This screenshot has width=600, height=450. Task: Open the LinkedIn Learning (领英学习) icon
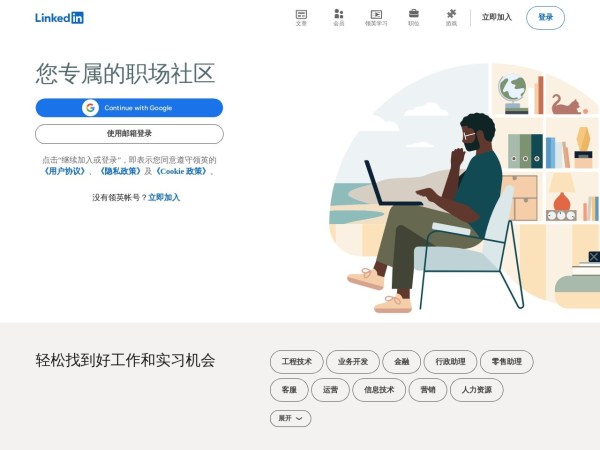point(376,18)
